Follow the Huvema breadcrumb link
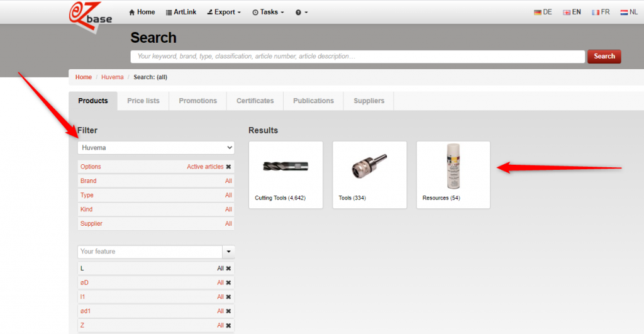 (109, 77)
